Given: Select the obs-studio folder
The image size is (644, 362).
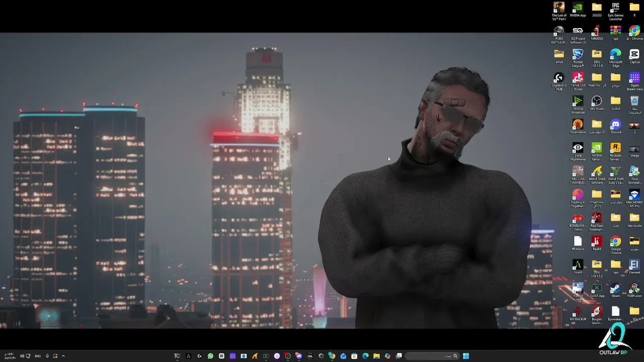Looking at the screenshot, I should click(634, 219).
